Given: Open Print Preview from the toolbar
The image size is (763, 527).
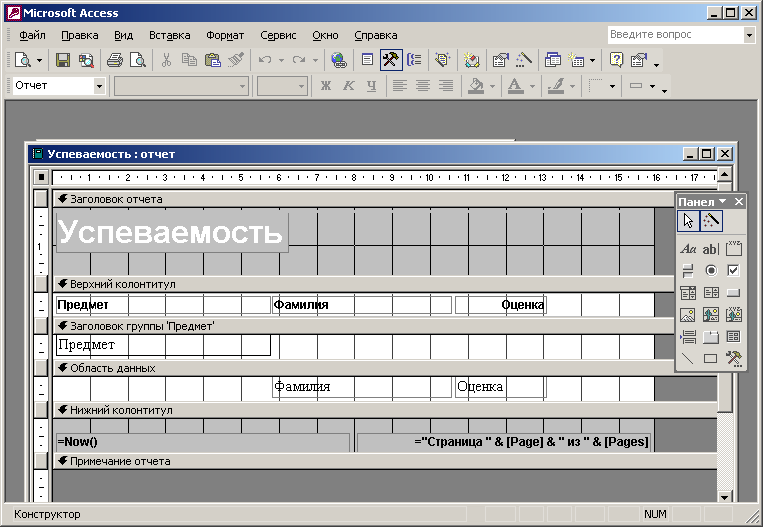Looking at the screenshot, I should 138,60.
